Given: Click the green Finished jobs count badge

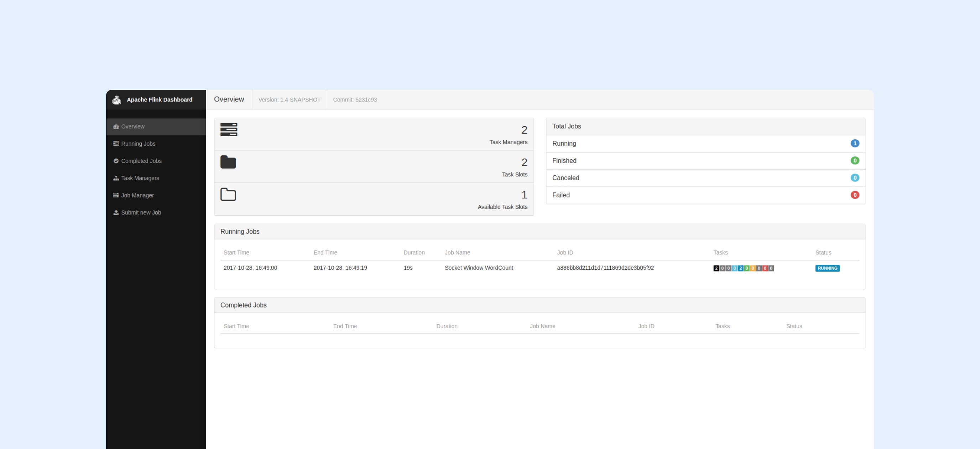Looking at the screenshot, I should (x=855, y=161).
